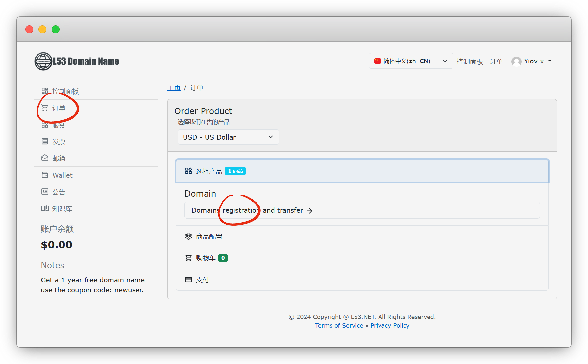
Task: Click the 公告 announcements icon
Action: point(45,192)
